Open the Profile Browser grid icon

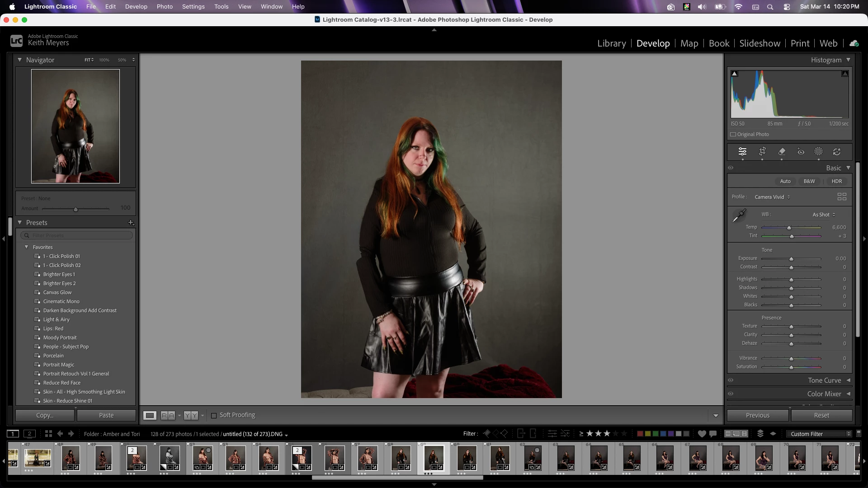point(841,197)
